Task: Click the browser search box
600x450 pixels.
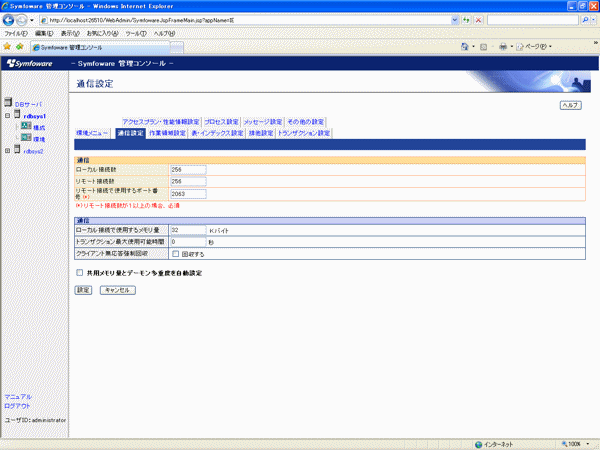Action: 533,20
